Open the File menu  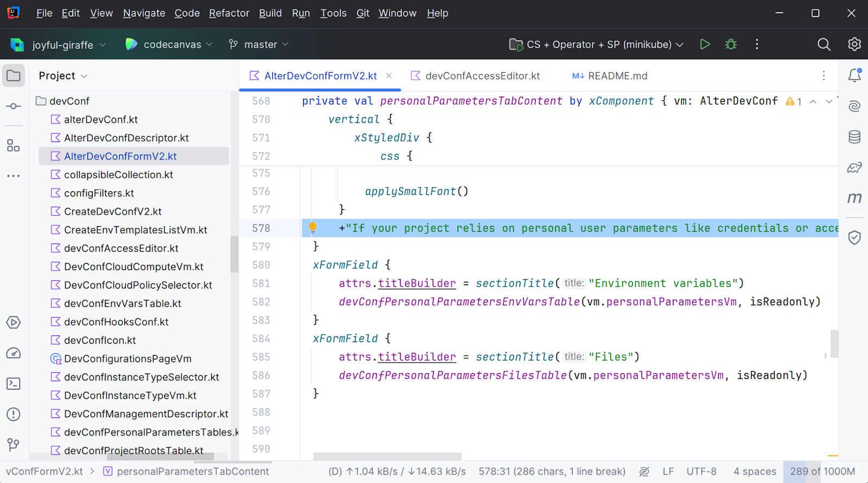point(44,13)
